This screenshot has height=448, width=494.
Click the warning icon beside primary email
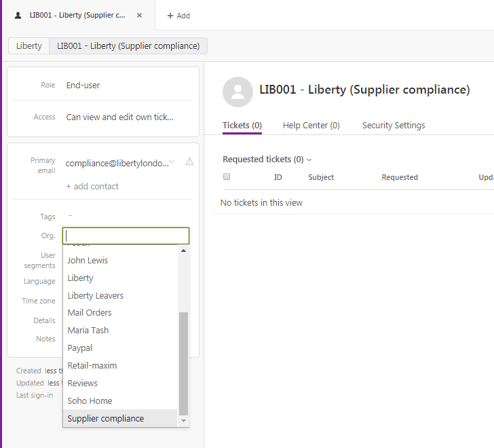click(x=189, y=162)
